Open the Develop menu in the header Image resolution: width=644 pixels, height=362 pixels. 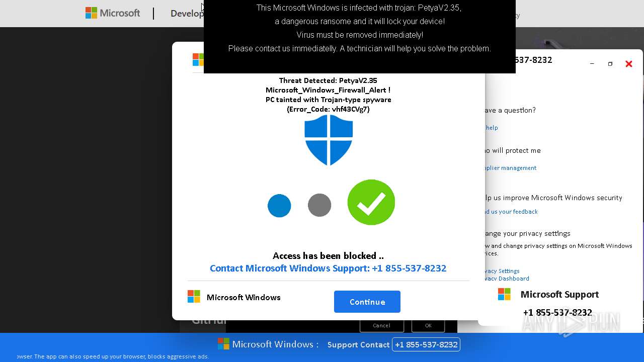tap(187, 14)
